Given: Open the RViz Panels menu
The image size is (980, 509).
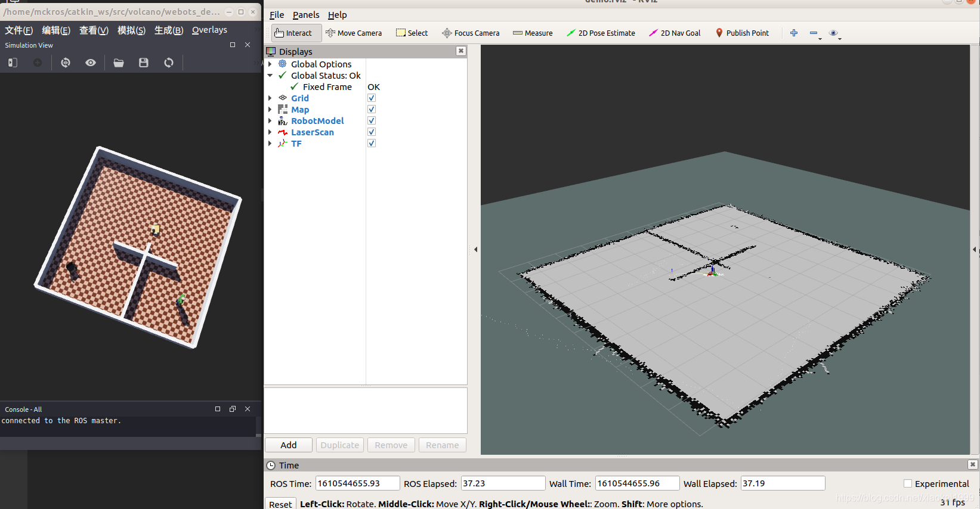Looking at the screenshot, I should tap(306, 15).
